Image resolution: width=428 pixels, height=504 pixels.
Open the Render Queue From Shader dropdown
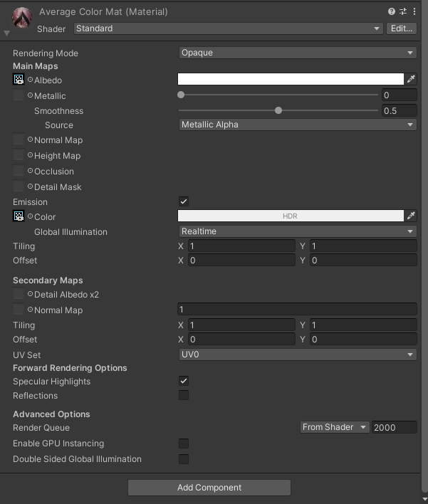coord(334,427)
